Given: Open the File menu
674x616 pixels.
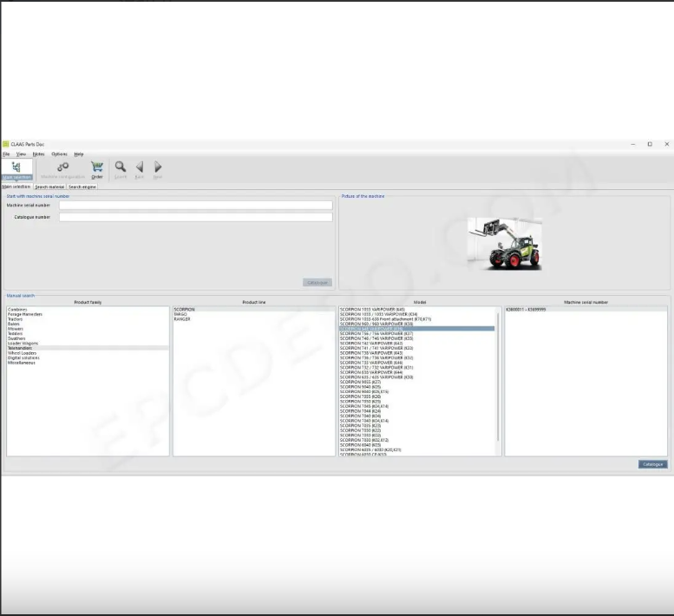Looking at the screenshot, I should (x=6, y=154).
